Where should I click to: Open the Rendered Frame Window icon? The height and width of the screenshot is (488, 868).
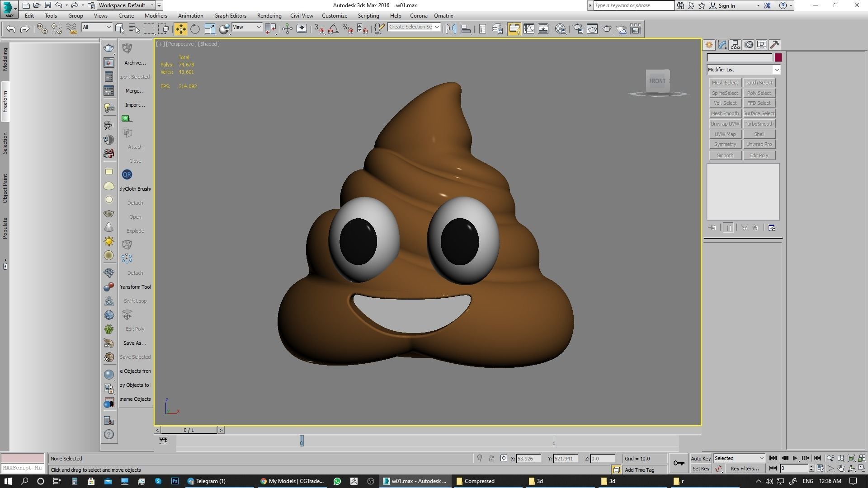click(x=592, y=29)
